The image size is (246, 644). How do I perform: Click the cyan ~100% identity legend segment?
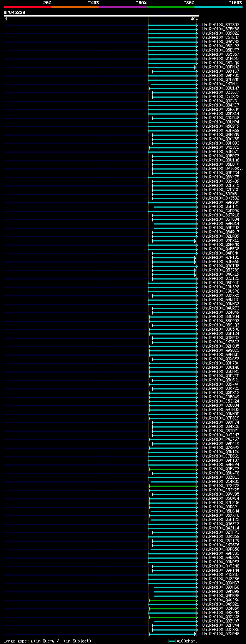pyautogui.click(x=218, y=7)
